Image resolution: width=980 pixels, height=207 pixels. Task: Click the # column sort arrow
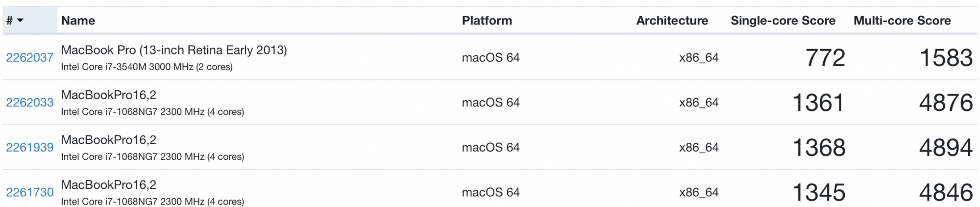click(20, 21)
